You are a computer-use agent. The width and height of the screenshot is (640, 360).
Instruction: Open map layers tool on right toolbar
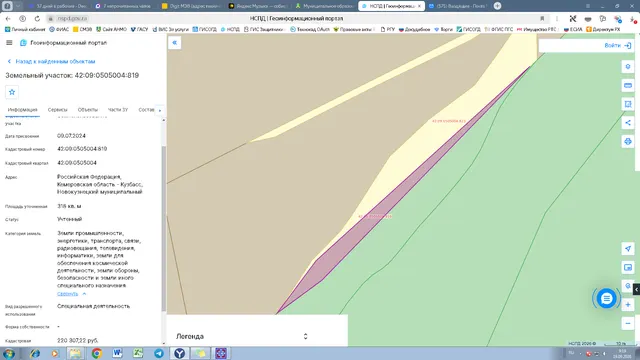click(x=628, y=67)
